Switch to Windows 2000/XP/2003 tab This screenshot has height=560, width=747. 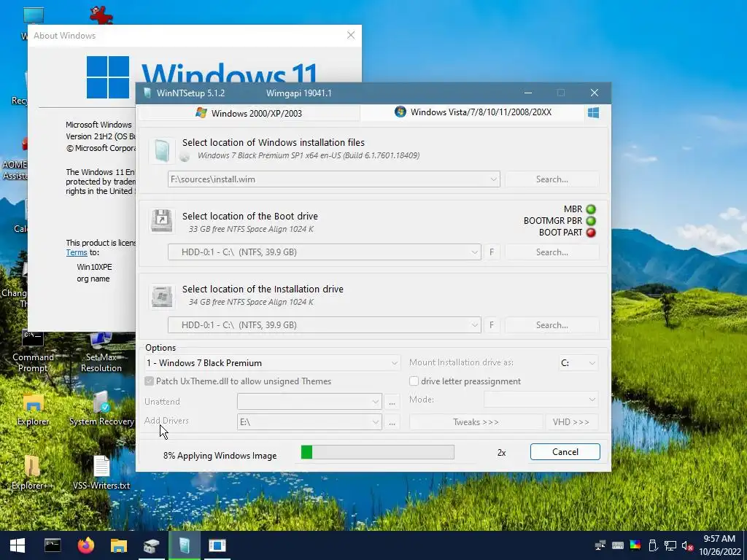249,113
